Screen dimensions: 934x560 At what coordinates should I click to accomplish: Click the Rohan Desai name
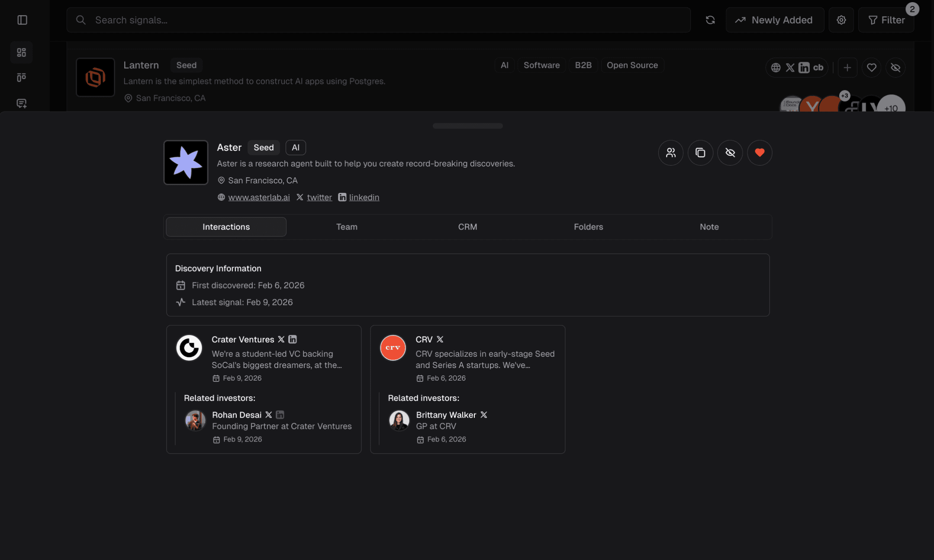(237, 415)
